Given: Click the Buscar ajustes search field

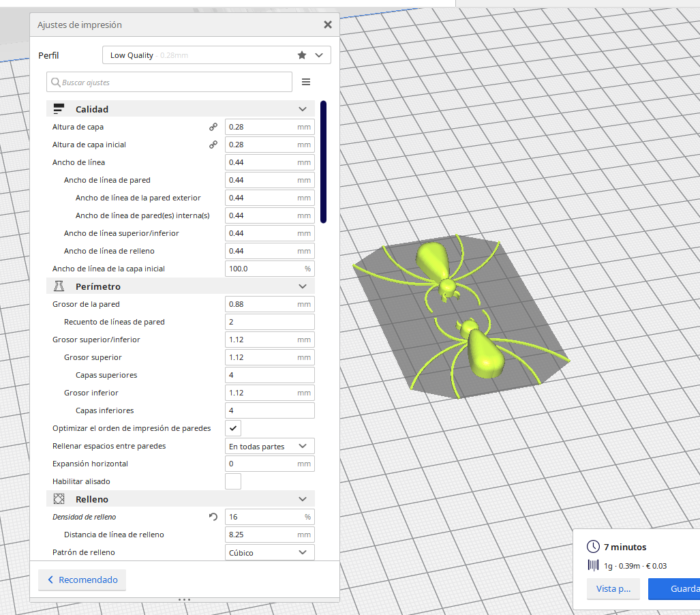Looking at the screenshot, I should pos(169,82).
